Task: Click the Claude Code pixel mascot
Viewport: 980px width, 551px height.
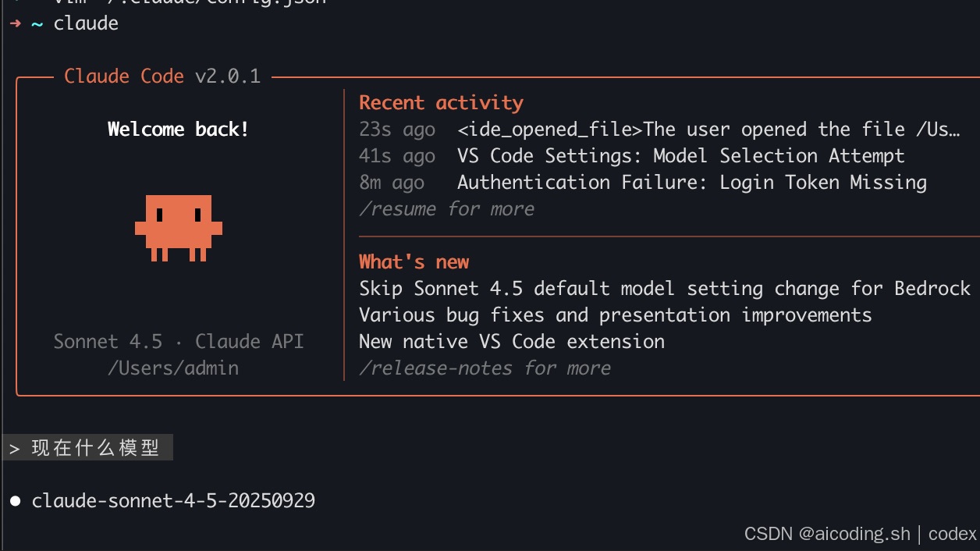Action: coord(179,228)
